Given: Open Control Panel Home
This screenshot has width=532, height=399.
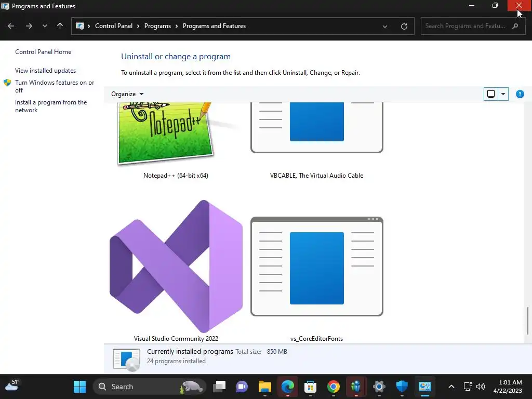Looking at the screenshot, I should coord(43,52).
